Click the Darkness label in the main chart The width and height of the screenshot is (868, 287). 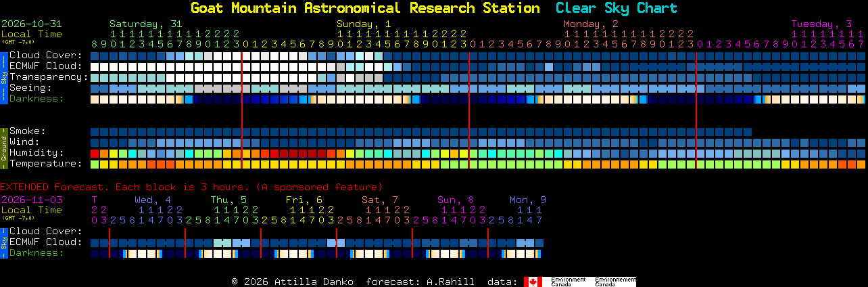click(x=37, y=99)
